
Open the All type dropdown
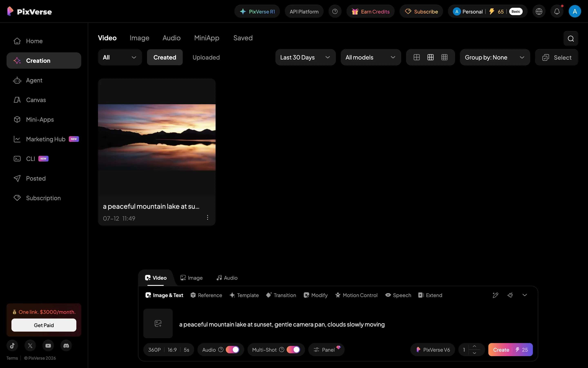pyautogui.click(x=120, y=57)
